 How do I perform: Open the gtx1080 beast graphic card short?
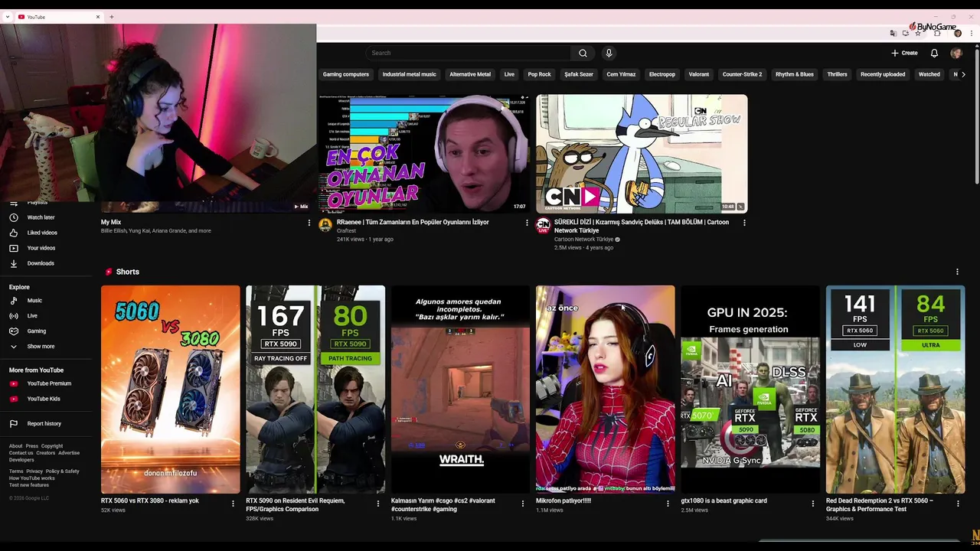click(x=750, y=390)
